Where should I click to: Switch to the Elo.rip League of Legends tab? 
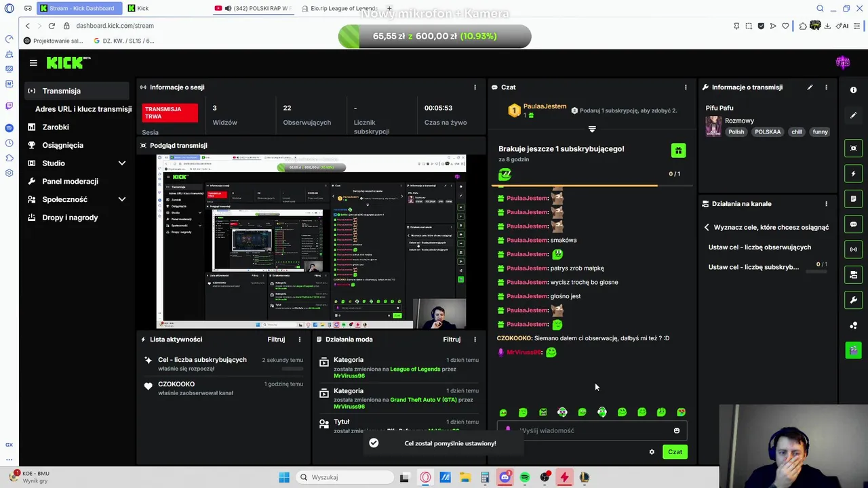tap(339, 8)
